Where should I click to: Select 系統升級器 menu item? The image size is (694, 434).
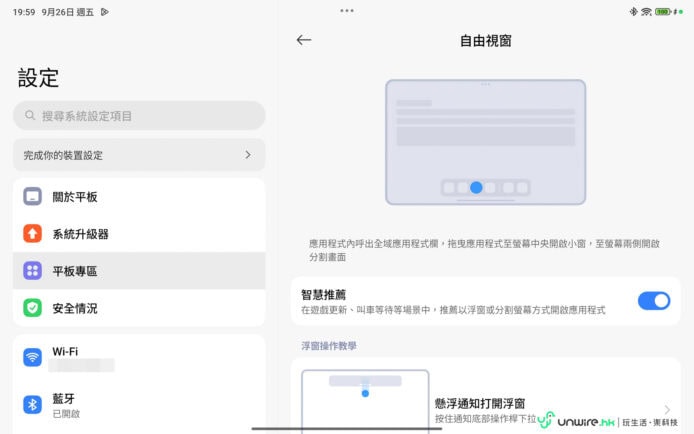click(x=139, y=234)
